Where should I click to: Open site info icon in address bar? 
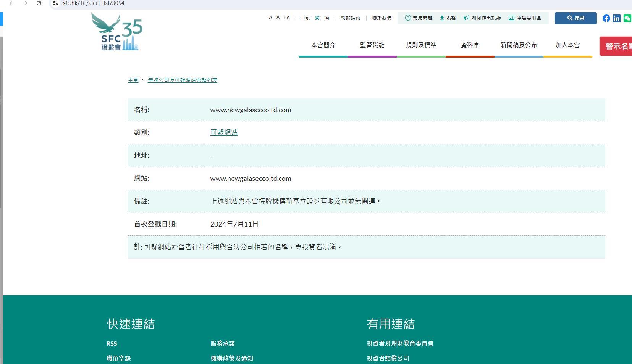tap(55, 3)
